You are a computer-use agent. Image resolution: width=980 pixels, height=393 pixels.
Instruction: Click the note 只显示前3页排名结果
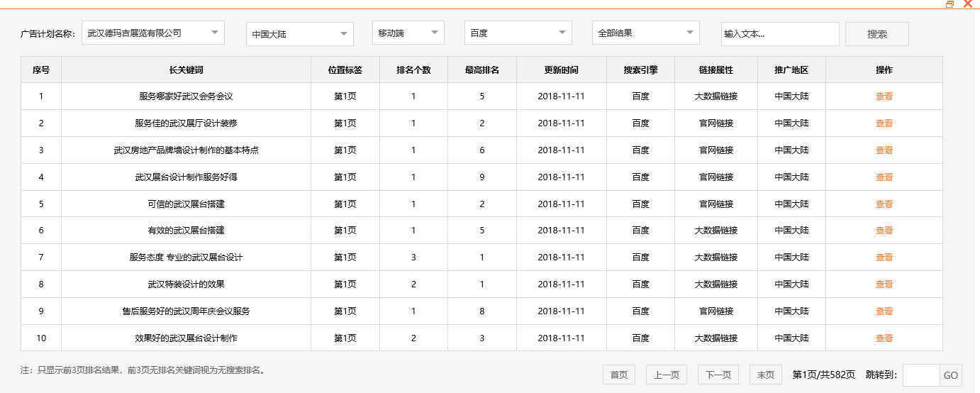pos(143,370)
